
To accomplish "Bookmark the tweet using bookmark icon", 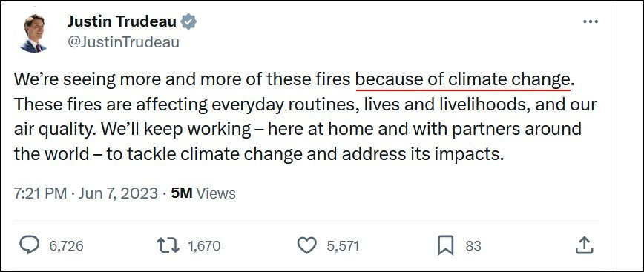I will tap(446, 245).
